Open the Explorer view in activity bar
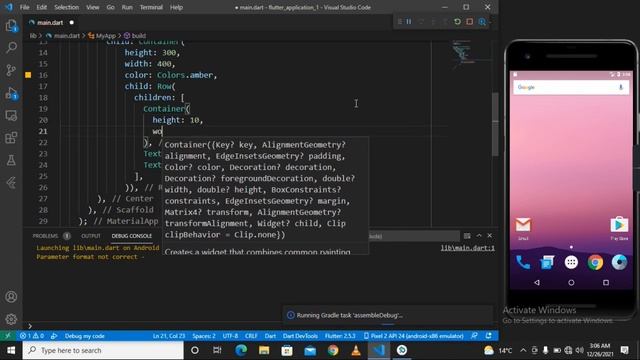This screenshot has width=640, height=360. tap(11, 26)
